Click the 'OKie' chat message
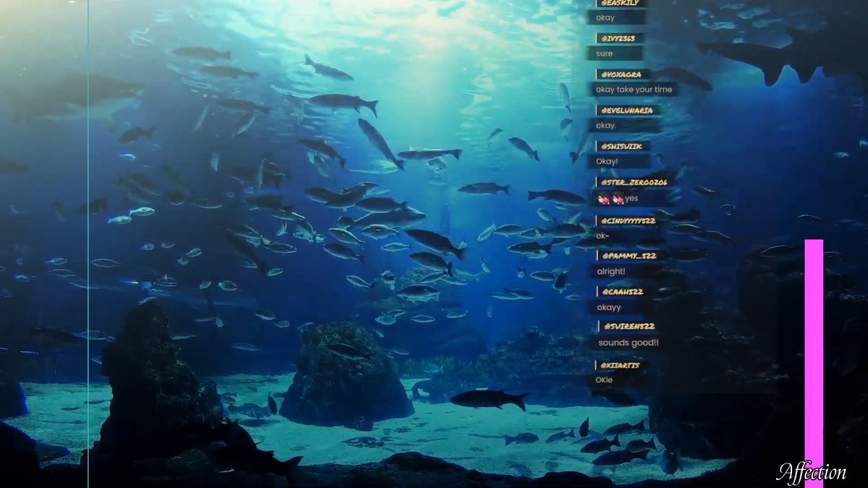Screen dimensions: 868x488 pos(604,380)
